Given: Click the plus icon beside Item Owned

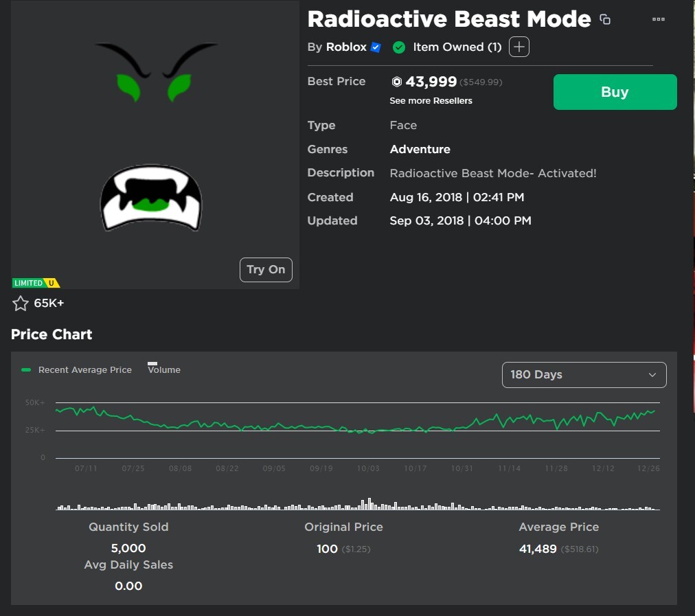Looking at the screenshot, I should tap(519, 47).
